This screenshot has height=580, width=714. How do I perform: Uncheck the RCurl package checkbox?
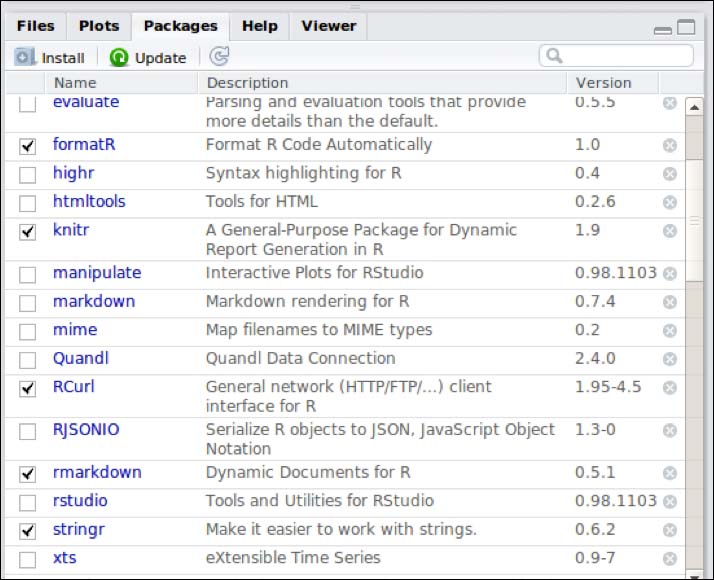click(x=27, y=388)
